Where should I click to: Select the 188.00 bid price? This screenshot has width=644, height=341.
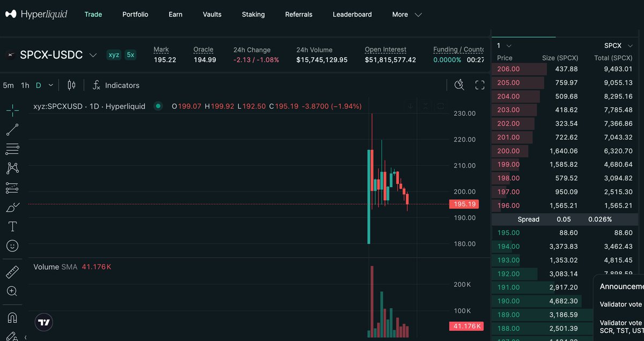508,328
